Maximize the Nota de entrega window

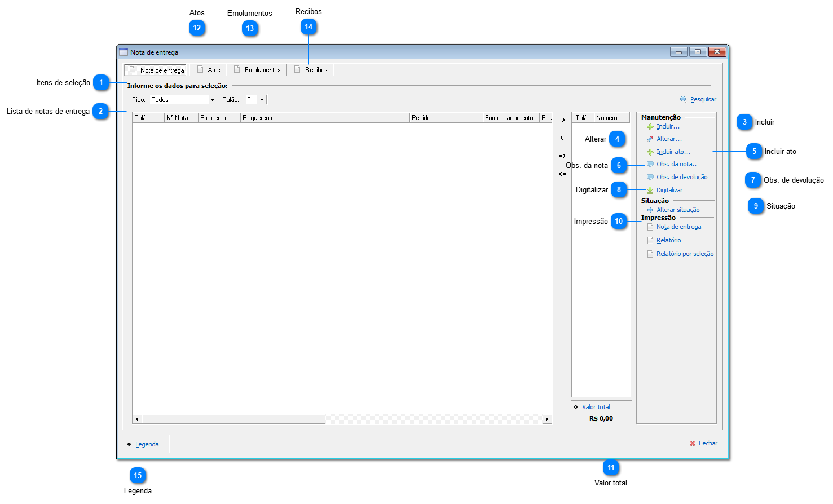[698, 52]
